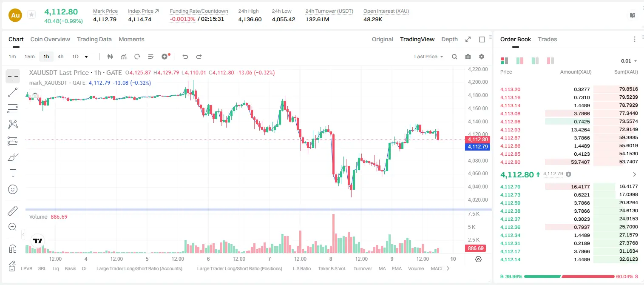Expand the 1D timeframe dropdown arrow
Image resolution: width=644 pixels, height=285 pixels.
pyautogui.click(x=86, y=57)
